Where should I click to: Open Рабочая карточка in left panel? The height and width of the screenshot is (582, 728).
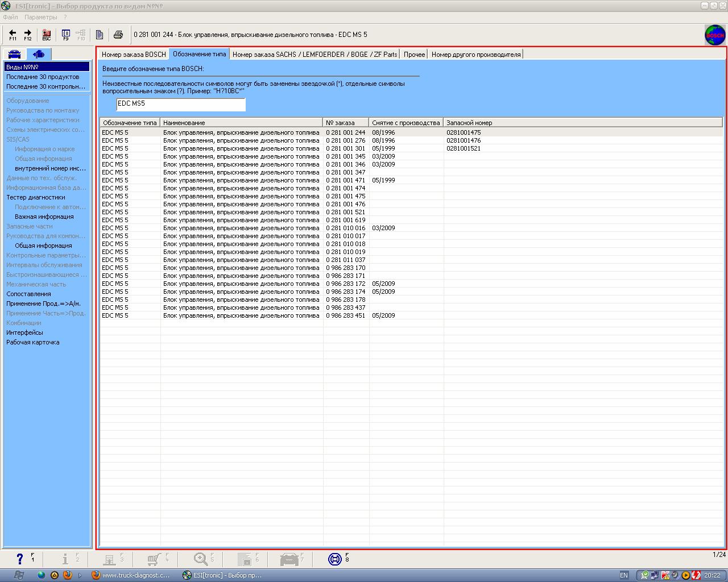[32, 342]
